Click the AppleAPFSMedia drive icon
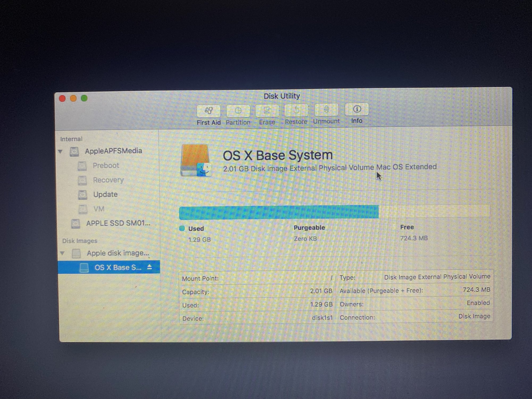The height and width of the screenshot is (399, 532). (74, 152)
